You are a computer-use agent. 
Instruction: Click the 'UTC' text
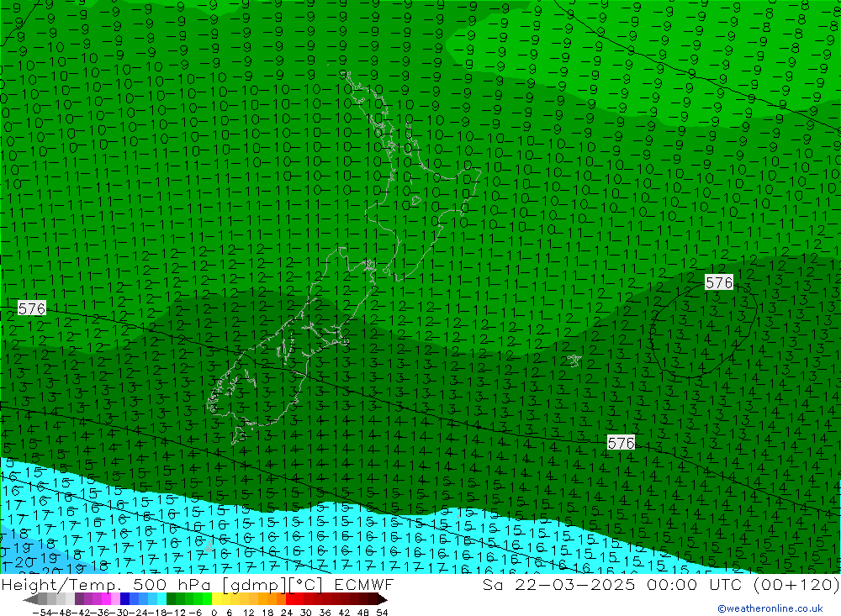pos(727,584)
